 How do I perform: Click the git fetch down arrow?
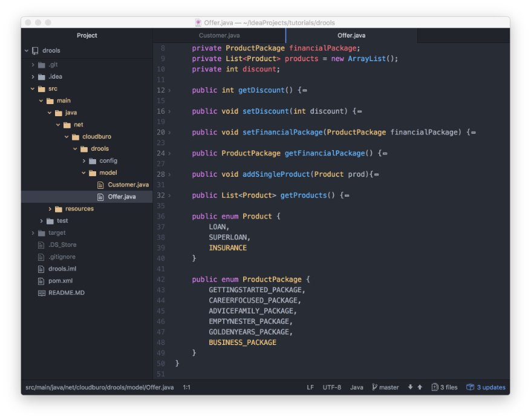coord(410,387)
